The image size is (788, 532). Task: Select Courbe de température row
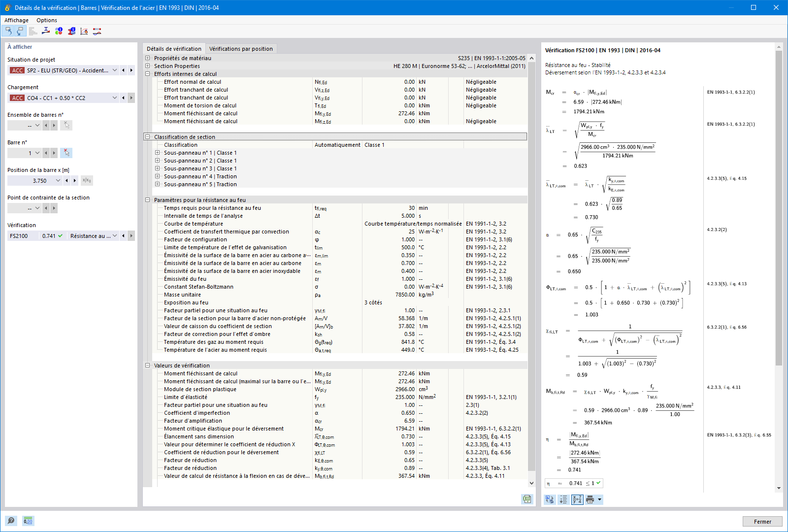coord(340,224)
